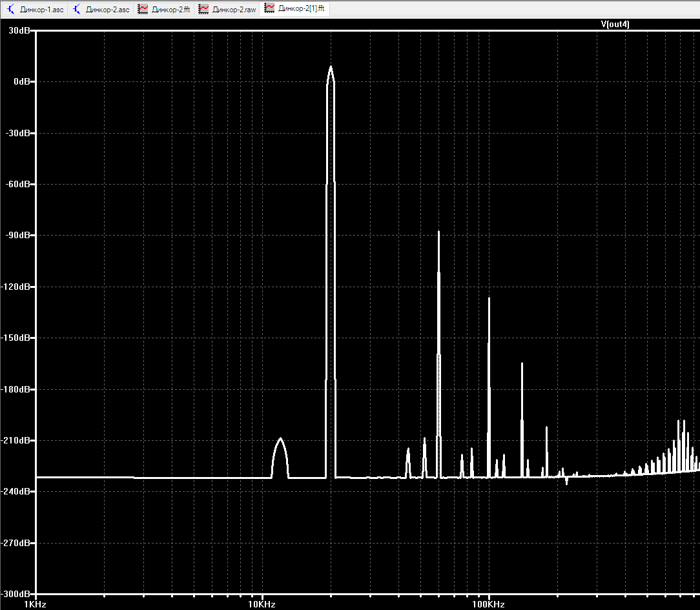This screenshot has height=610, width=700.
Task: Switch to the Динкор-1.asc tab
Action: (35, 10)
